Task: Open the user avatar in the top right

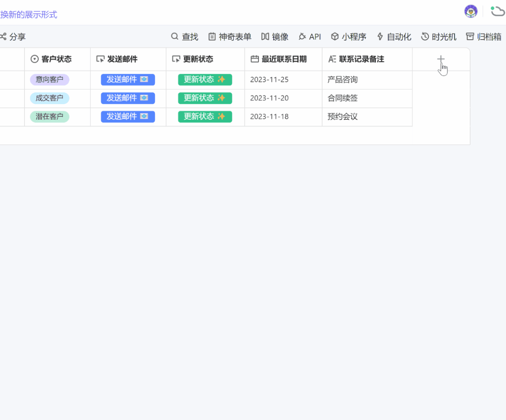Action: 471,11
